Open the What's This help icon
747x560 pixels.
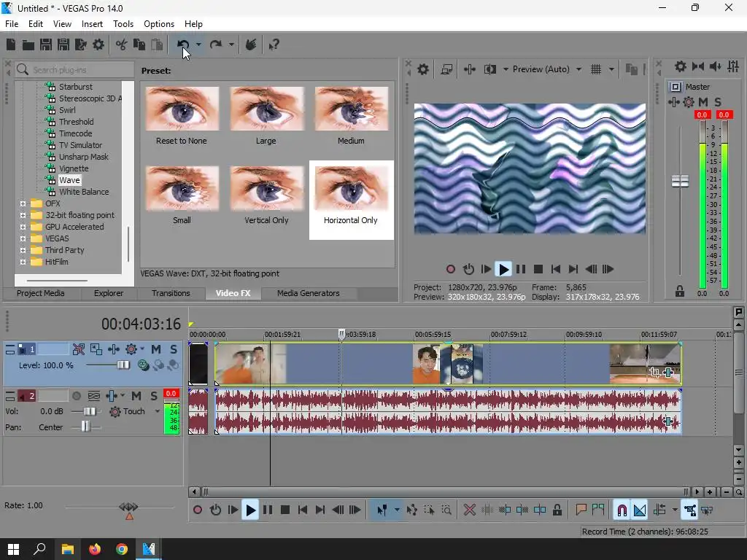[x=274, y=44]
